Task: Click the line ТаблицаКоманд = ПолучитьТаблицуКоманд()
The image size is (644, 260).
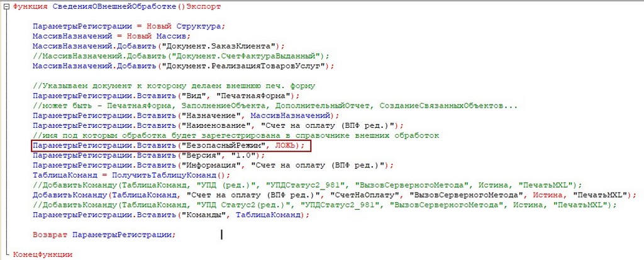Action: pyautogui.click(x=132, y=175)
